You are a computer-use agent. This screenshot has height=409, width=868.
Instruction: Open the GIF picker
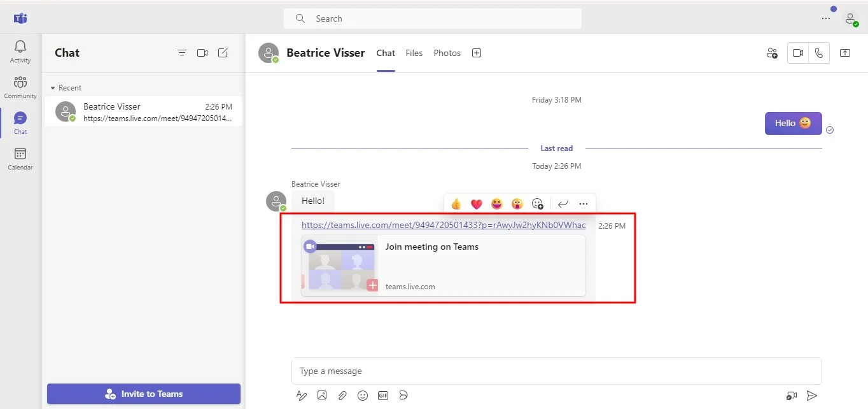pos(383,396)
